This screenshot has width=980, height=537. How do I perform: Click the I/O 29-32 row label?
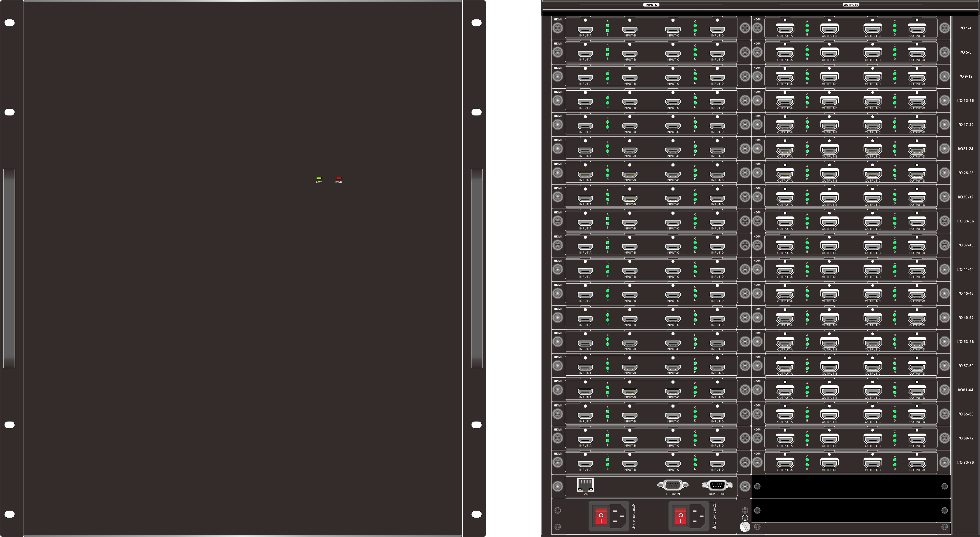(x=965, y=197)
